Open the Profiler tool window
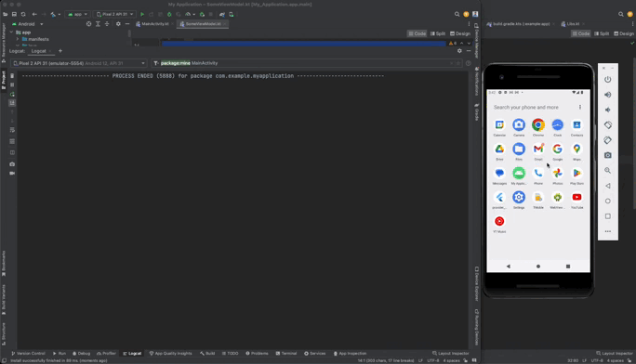636x364 pixels. [106, 354]
